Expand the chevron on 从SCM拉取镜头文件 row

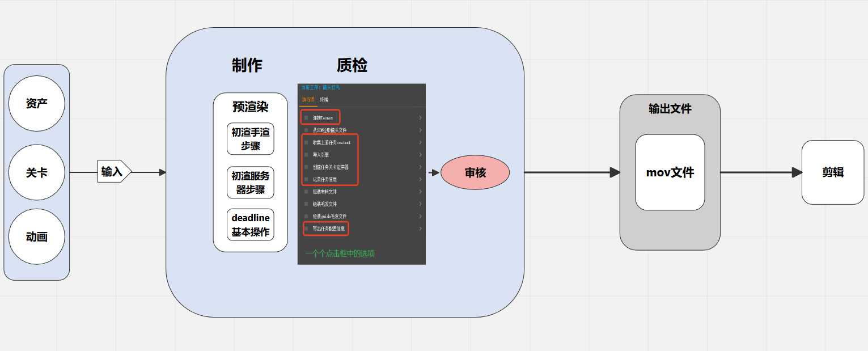pos(421,130)
